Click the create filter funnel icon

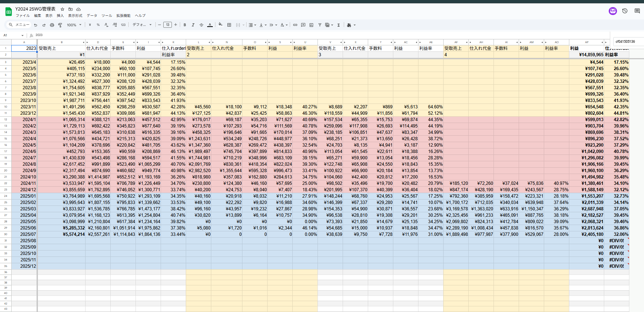320,25
